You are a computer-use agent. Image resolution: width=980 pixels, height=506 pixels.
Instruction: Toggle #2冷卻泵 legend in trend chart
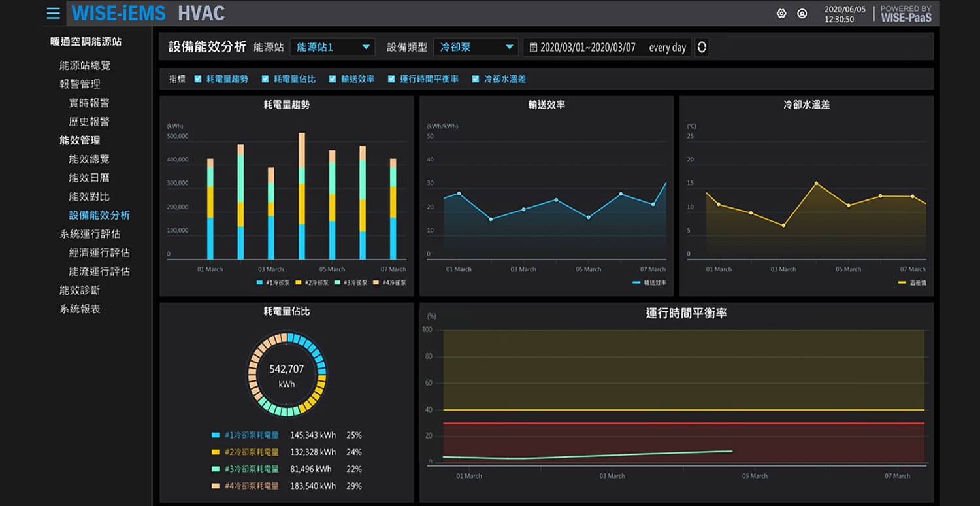click(312, 283)
